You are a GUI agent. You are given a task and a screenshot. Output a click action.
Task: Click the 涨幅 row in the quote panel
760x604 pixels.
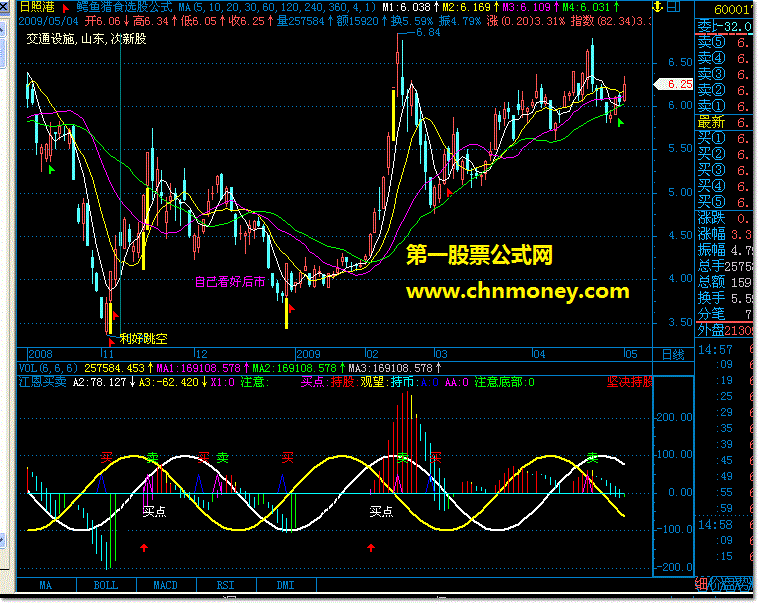[724, 235]
